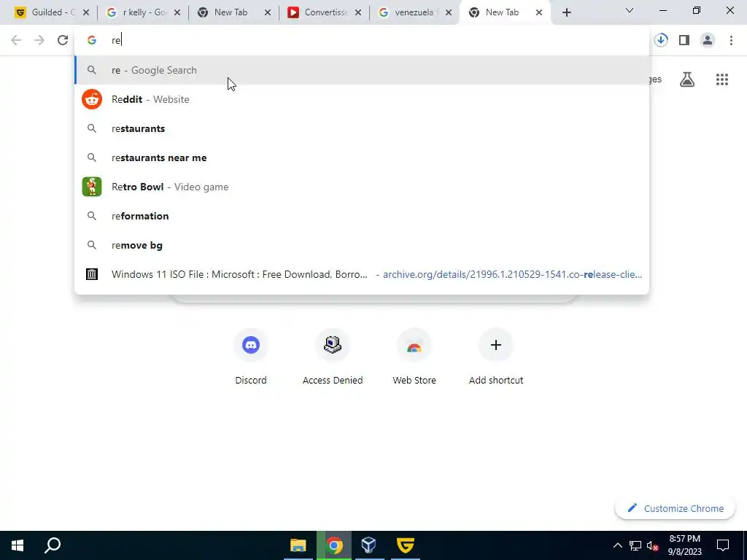Click the Customize Chrome button

(x=675, y=508)
